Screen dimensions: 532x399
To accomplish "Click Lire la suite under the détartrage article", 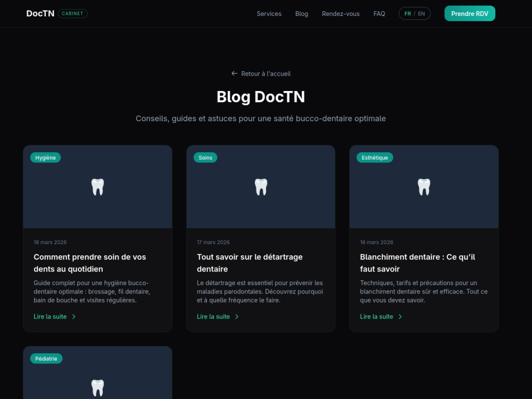I will coord(213,317).
